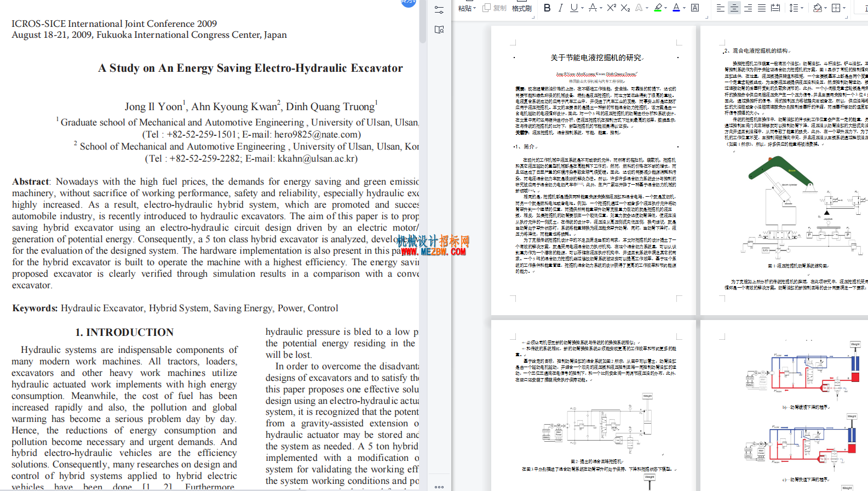The height and width of the screenshot is (491, 868).
Task: Apply subscript formatting
Action: click(625, 8)
